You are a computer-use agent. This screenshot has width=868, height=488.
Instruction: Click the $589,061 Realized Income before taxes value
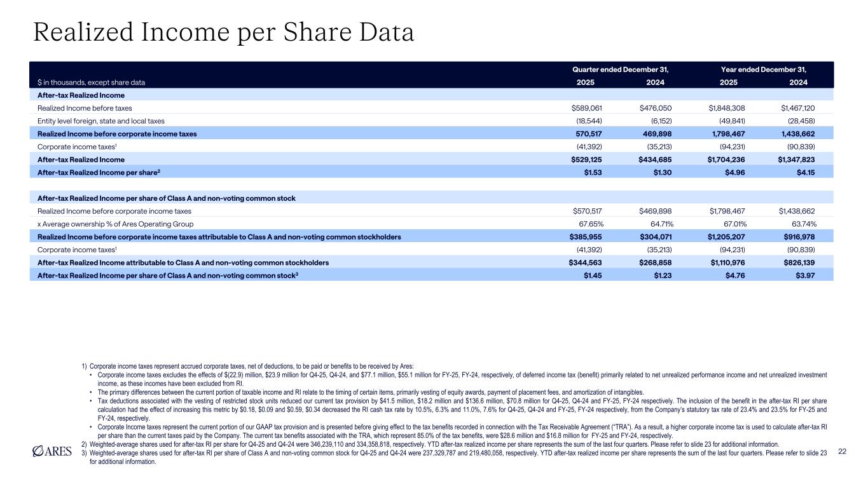[x=584, y=109]
